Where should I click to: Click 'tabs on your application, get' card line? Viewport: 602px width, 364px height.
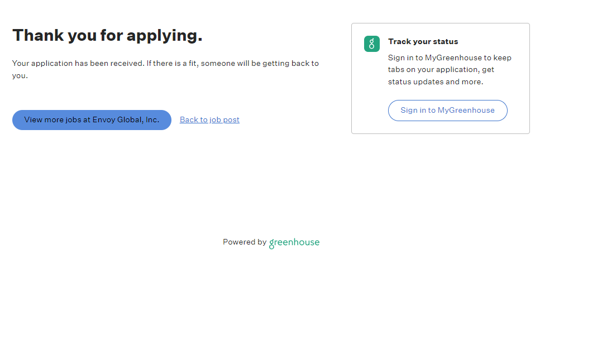[x=441, y=70]
